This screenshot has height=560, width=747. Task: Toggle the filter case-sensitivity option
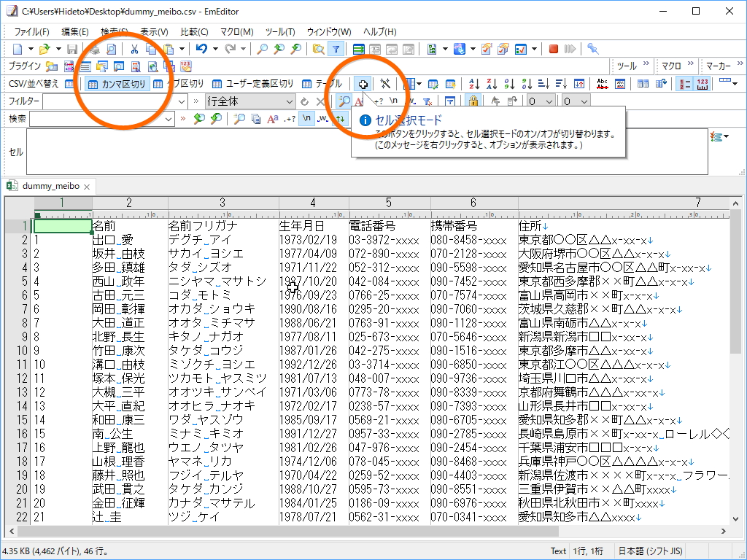359,101
